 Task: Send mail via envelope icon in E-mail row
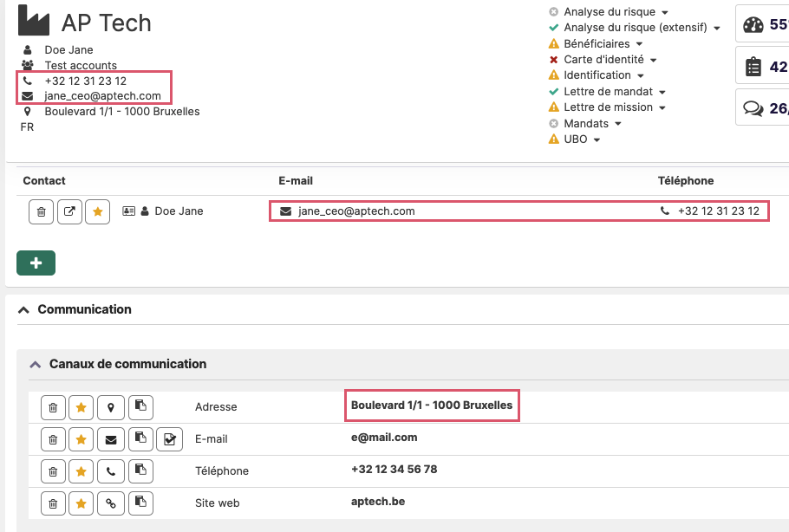(x=111, y=439)
